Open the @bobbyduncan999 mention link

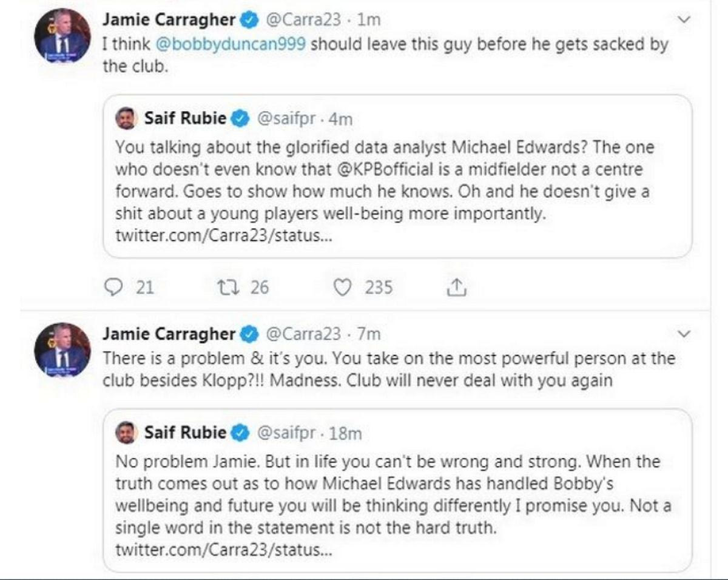(x=246, y=46)
